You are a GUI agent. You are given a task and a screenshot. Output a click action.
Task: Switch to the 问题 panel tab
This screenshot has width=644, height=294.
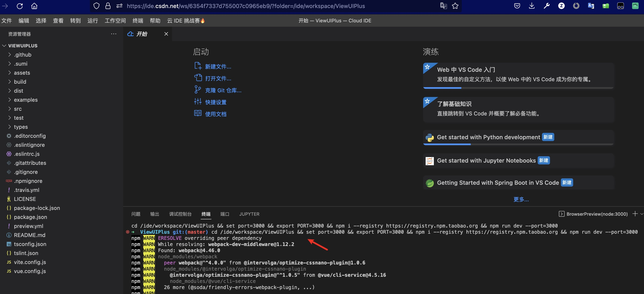(136, 214)
